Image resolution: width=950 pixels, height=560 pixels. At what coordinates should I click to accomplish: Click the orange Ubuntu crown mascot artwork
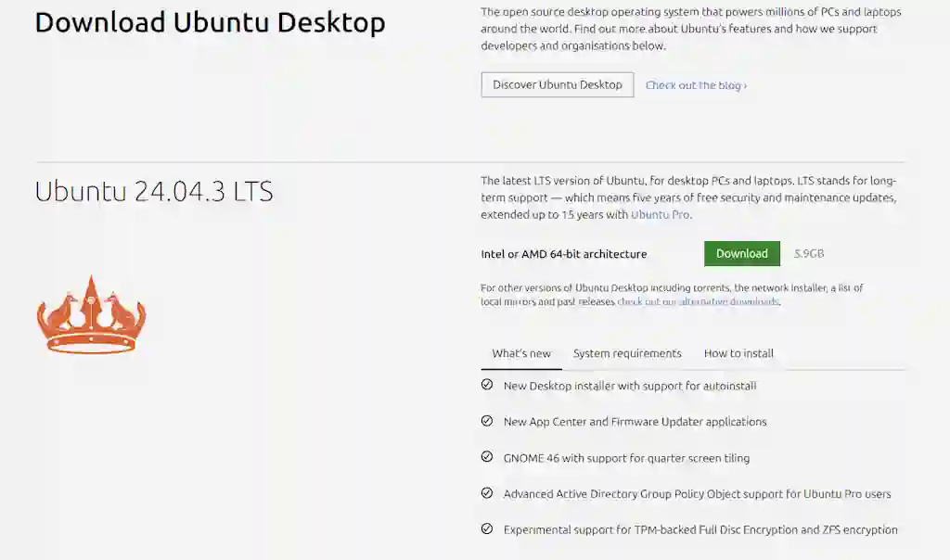(x=91, y=313)
